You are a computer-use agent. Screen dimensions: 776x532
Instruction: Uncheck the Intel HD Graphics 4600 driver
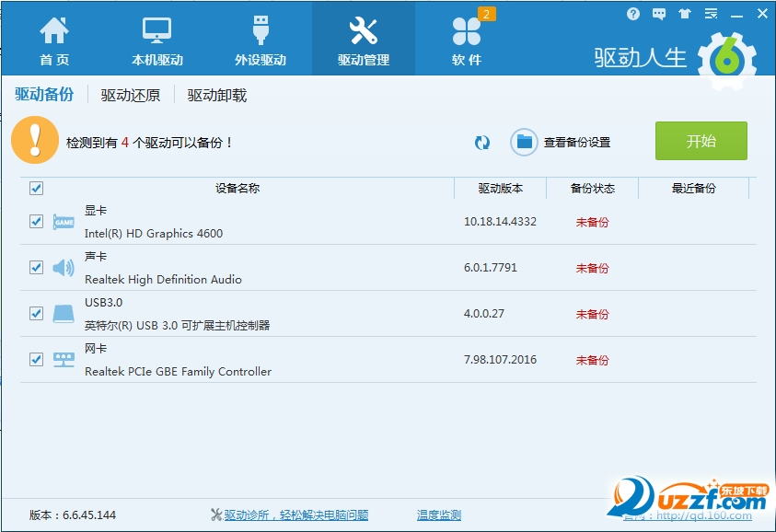(x=36, y=222)
